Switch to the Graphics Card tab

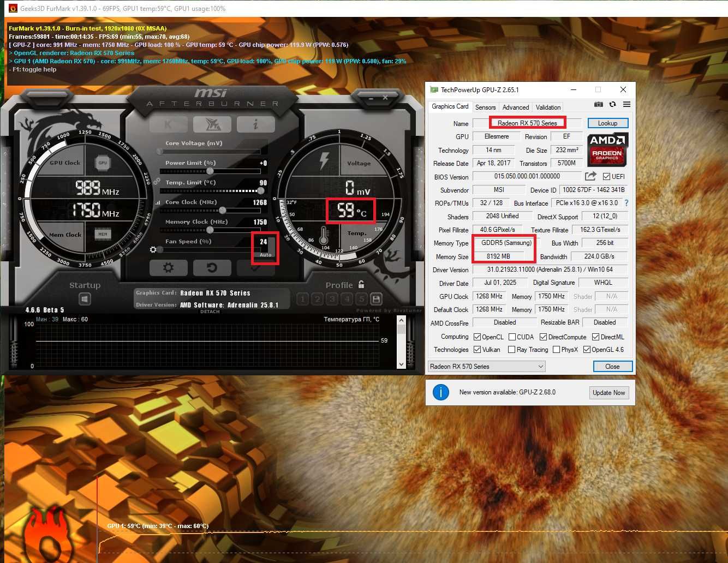click(450, 106)
